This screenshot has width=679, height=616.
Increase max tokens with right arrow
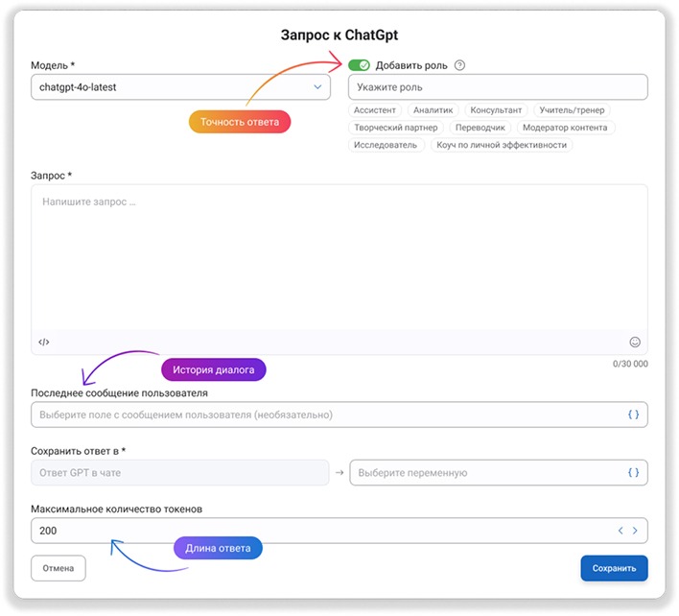pyautogui.click(x=635, y=531)
